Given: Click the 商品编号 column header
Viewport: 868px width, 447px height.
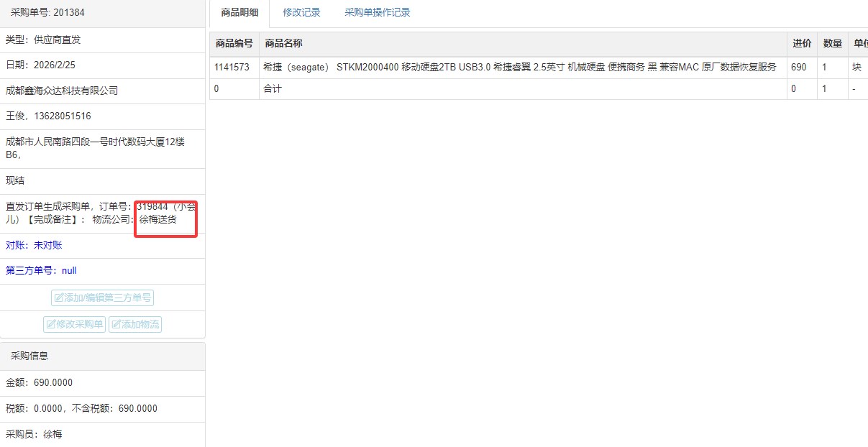Looking at the screenshot, I should (x=234, y=44).
